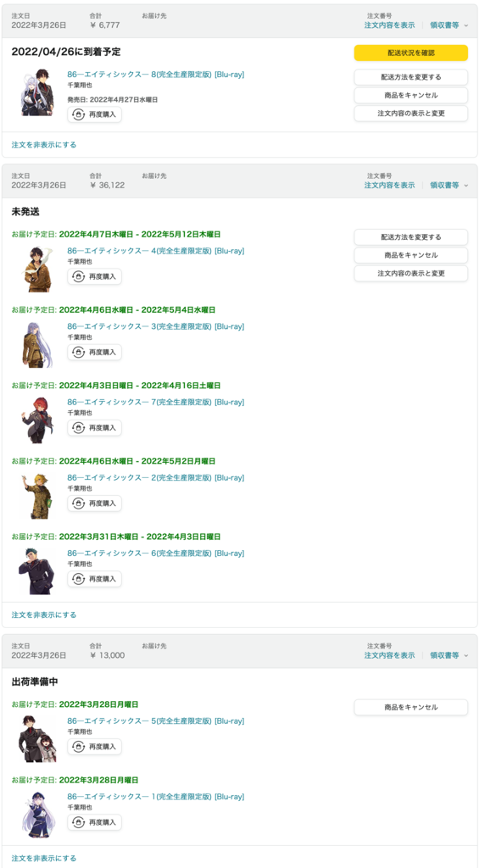The height and width of the screenshot is (868, 485).
Task: Open the volume 2 Blu-ray cover thumbnail
Action: click(x=37, y=495)
